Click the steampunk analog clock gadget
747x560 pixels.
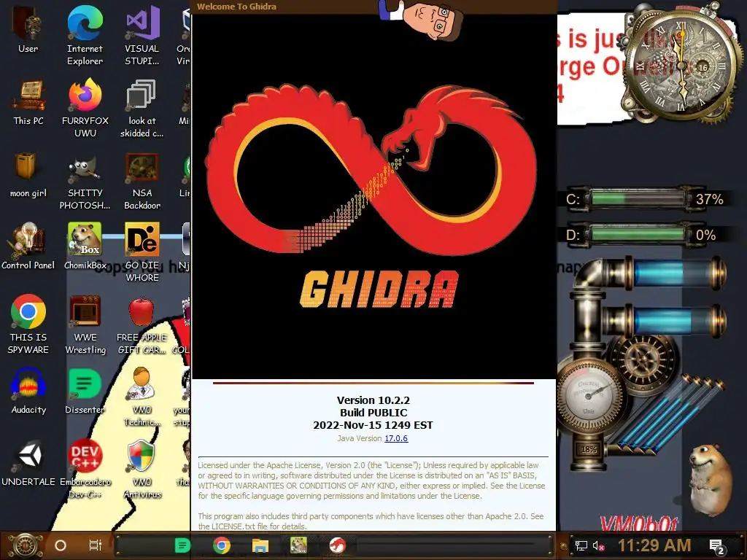681,64
